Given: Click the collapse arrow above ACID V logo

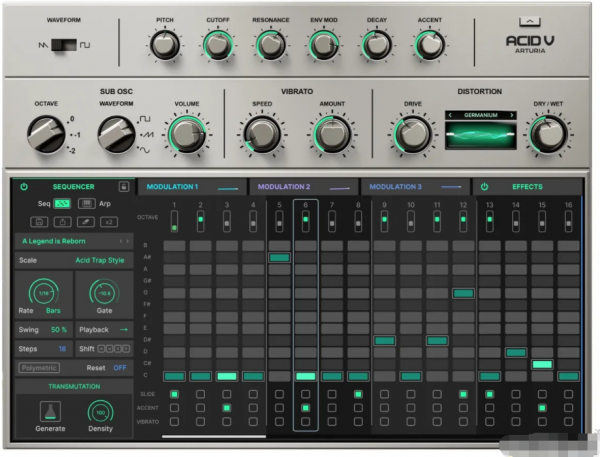Looking at the screenshot, I should coord(530,22).
